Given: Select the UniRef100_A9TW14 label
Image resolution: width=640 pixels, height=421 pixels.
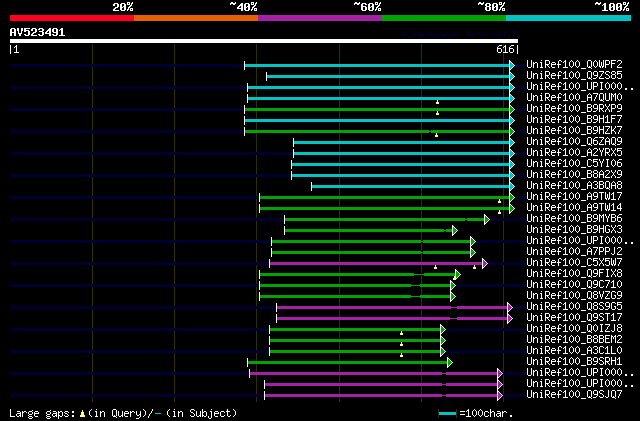Looking at the screenshot, I should point(574,208).
